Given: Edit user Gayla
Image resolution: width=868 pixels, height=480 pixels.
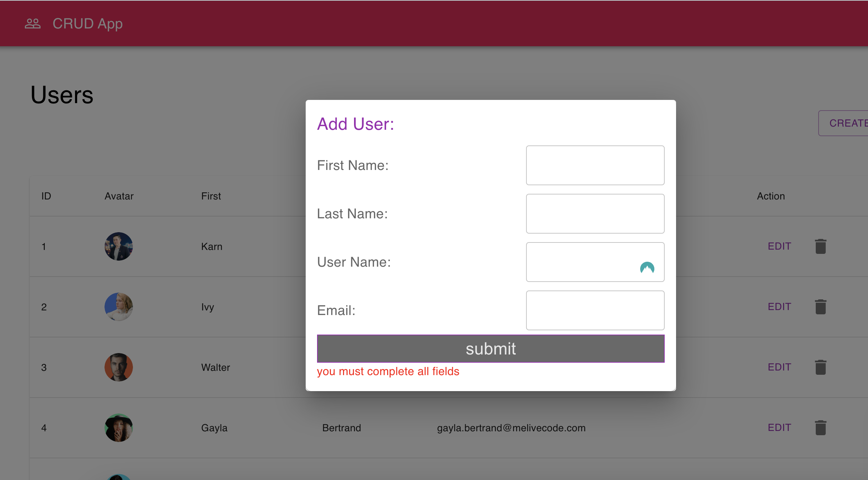Looking at the screenshot, I should tap(779, 428).
